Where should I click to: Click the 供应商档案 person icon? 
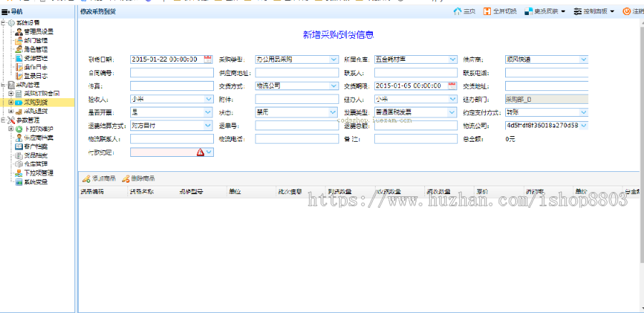click(19, 138)
